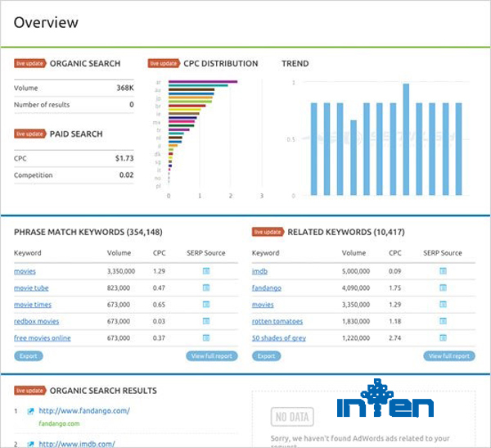Open SERP source icon for fandango keyword
491x448 pixels.
pyautogui.click(x=443, y=287)
